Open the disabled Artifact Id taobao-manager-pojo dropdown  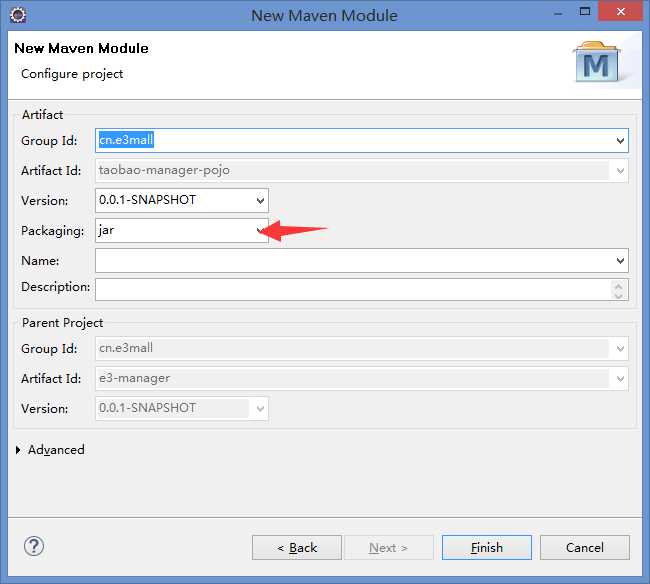(620, 170)
